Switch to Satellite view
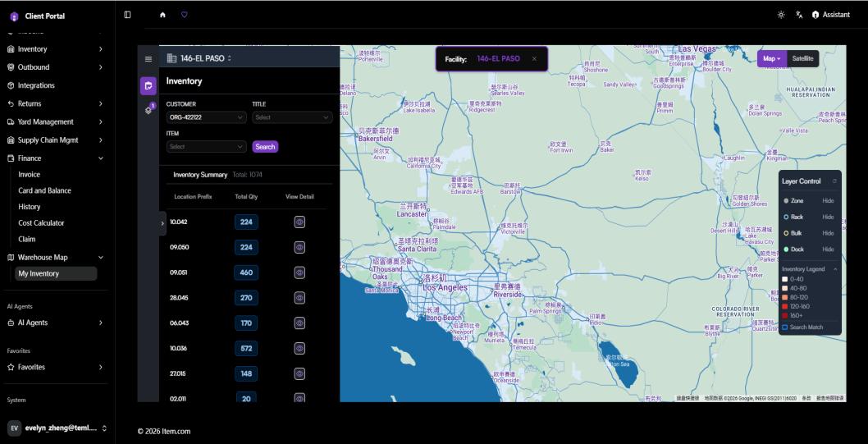The height and width of the screenshot is (444, 868). (802, 58)
